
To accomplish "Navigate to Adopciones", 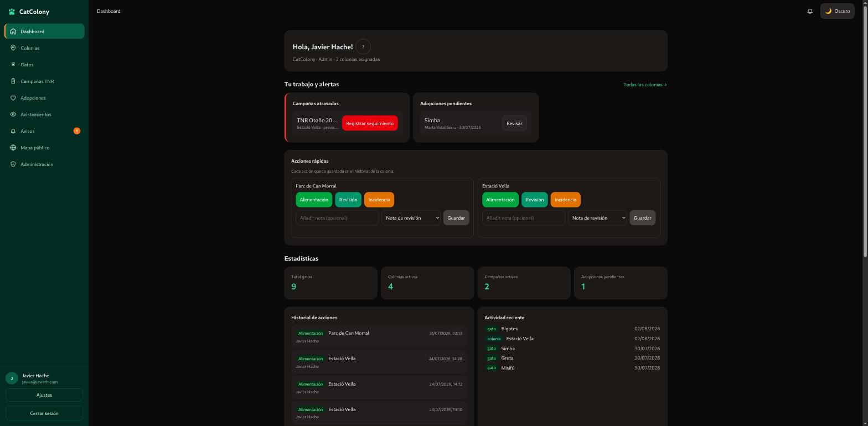I will click(x=44, y=98).
